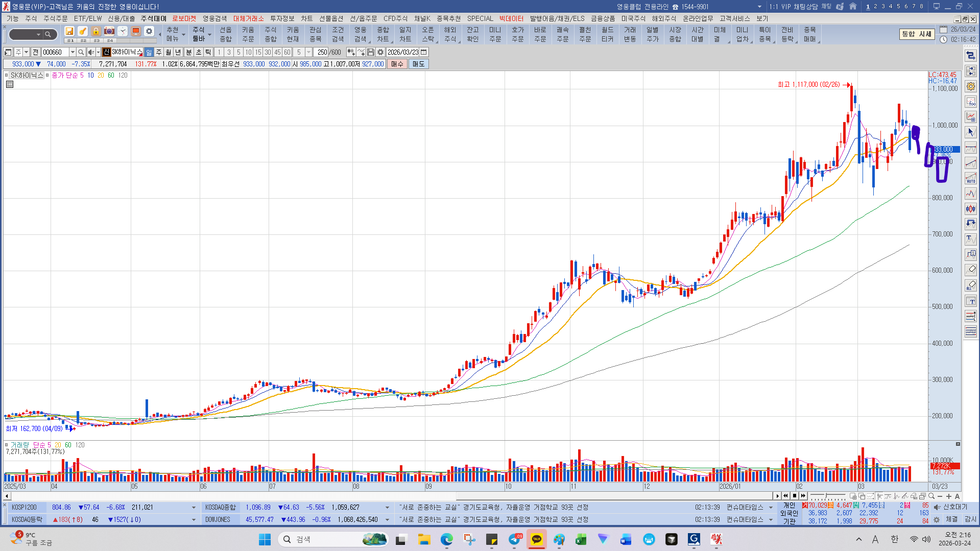Select the text annotation T tool
Viewport: 980px width, 551px height.
[x=971, y=239]
